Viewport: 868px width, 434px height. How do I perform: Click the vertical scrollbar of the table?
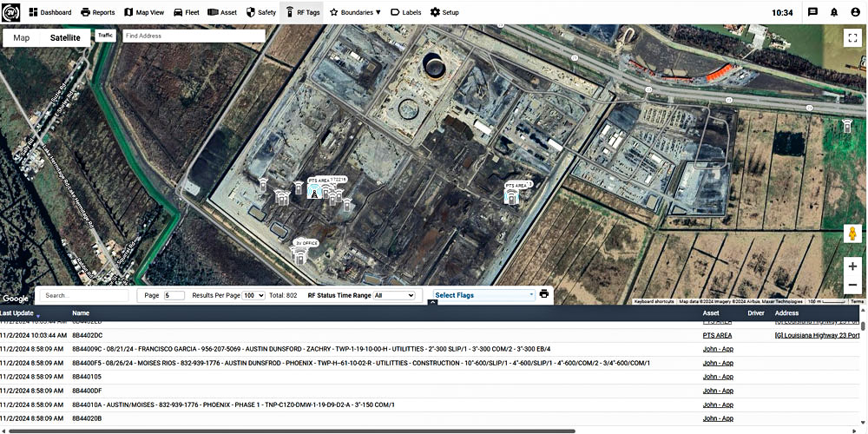[x=864, y=326]
